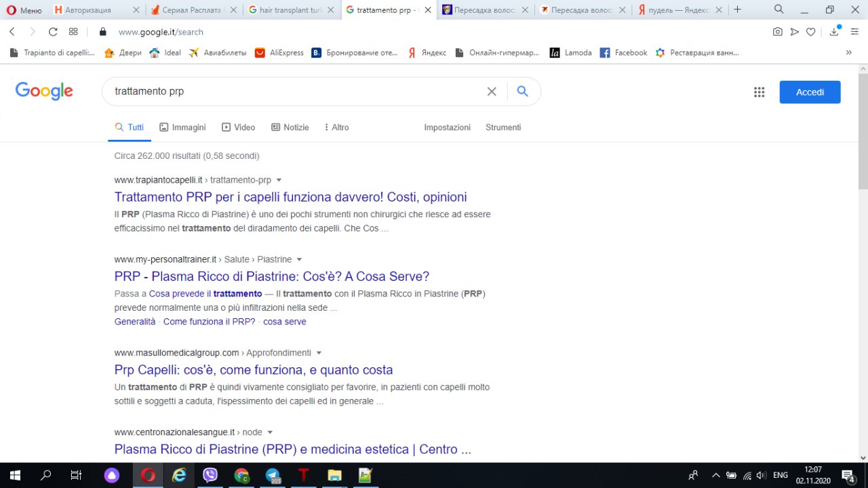Select the Tutti results tab
The width and height of the screenshot is (868, 488).
pos(129,128)
